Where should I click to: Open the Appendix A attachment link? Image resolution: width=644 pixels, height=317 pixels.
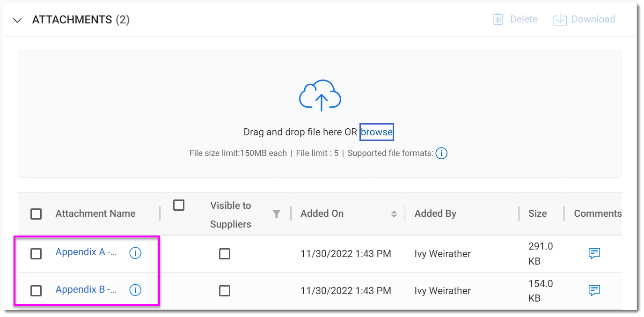point(86,252)
